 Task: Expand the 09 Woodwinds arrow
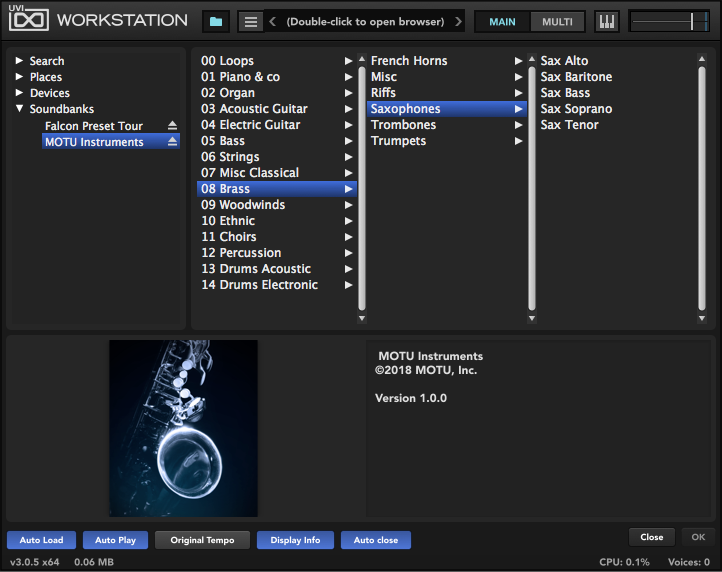coord(349,205)
